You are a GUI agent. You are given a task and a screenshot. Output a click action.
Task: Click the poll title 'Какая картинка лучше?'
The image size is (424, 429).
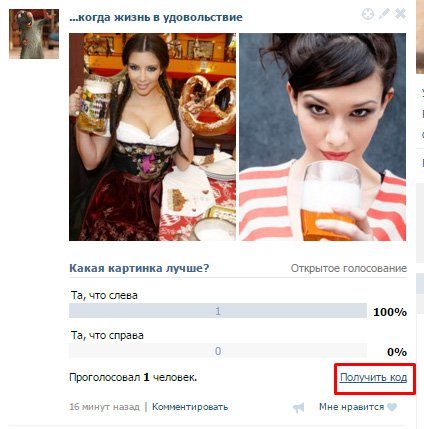coord(139,268)
